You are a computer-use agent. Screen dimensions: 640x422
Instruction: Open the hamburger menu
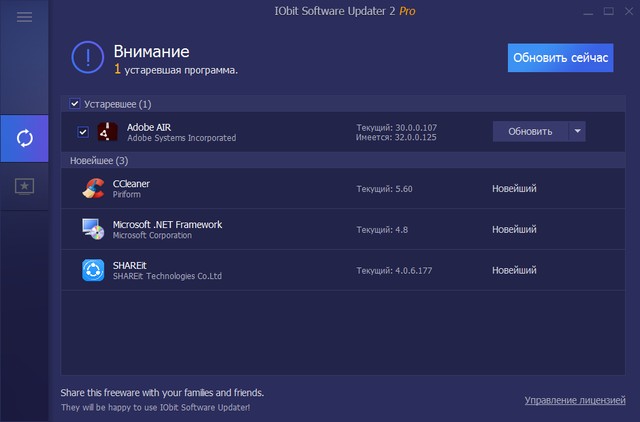pos(25,18)
